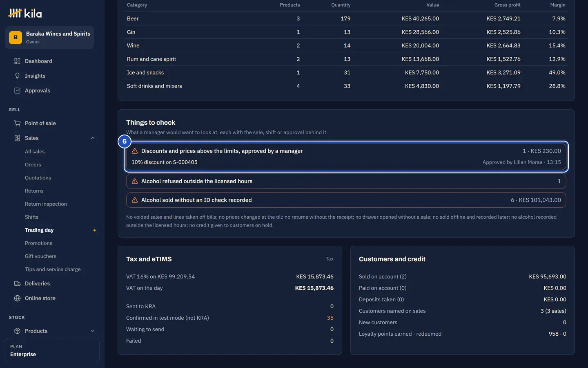Image resolution: width=588 pixels, height=368 pixels.
Task: Go to Shifts
Action: [31, 217]
